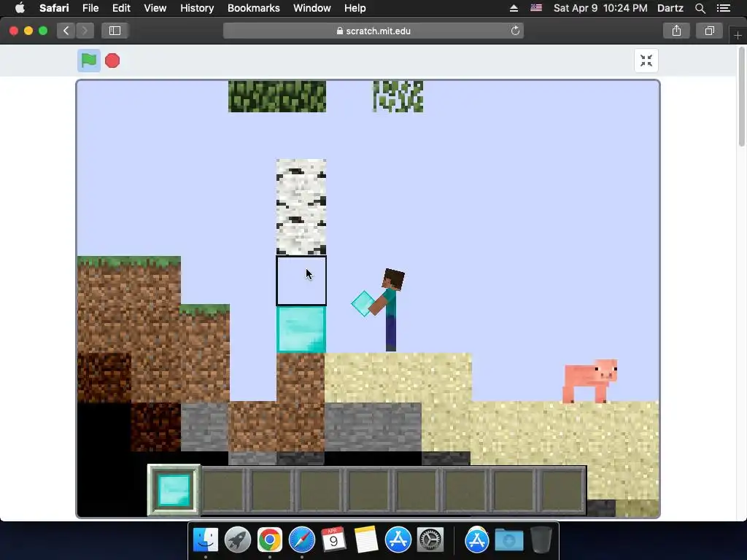Open the Dartz user menu

coord(670,8)
